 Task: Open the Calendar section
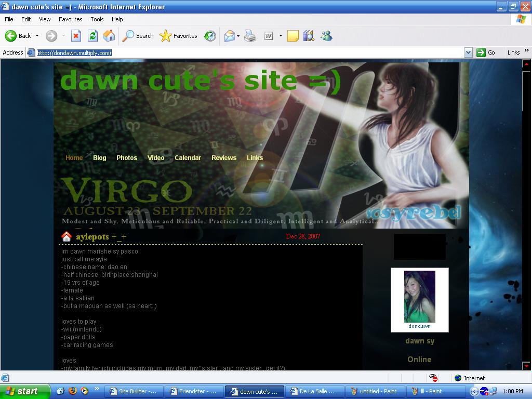pos(188,158)
